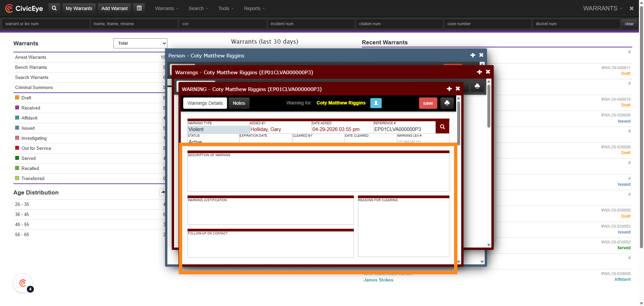The height and width of the screenshot is (306, 644).
Task: Open recent warrant #WA-26-040011
Action: tap(616, 68)
